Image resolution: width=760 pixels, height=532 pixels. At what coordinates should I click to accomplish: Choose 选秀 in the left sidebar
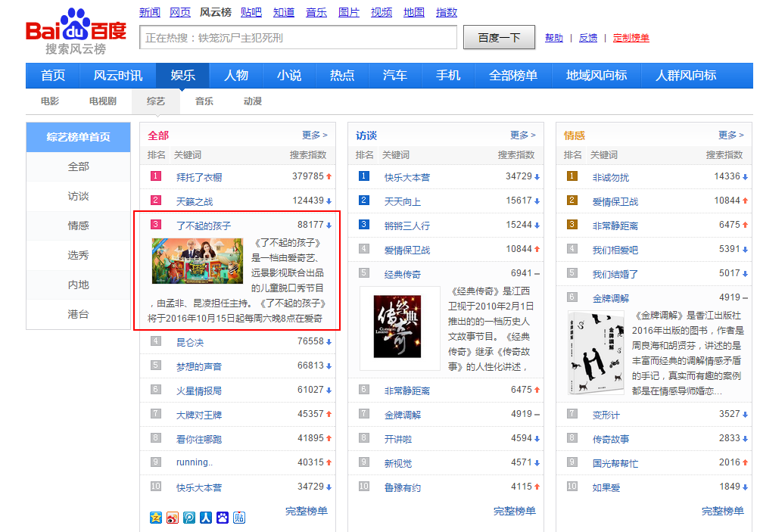pyautogui.click(x=78, y=255)
